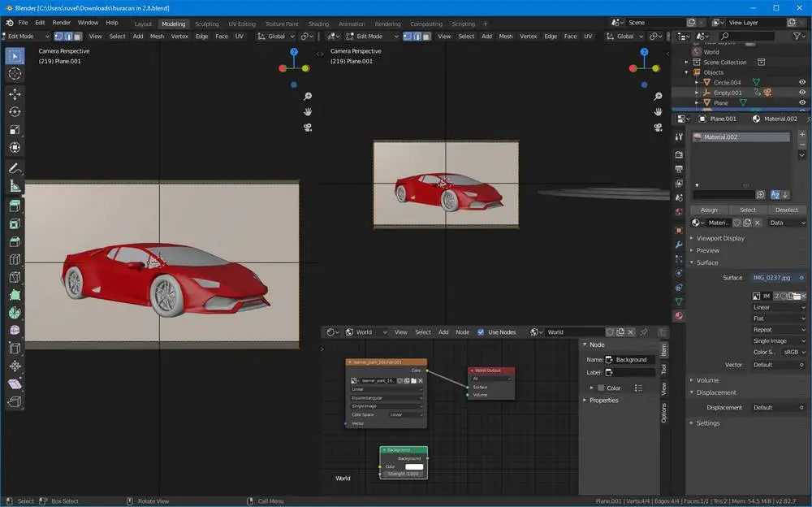
Task: Click the zoom magnifier viewport icon
Action: [x=309, y=97]
